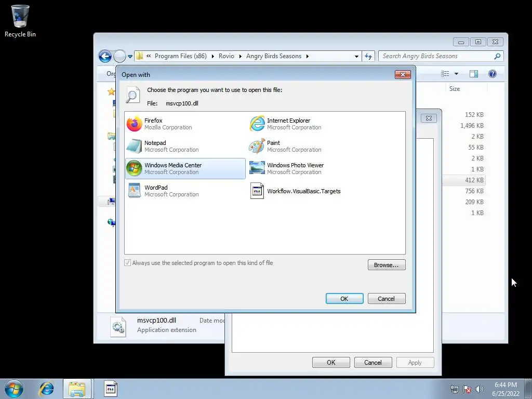Image resolution: width=532 pixels, height=399 pixels.
Task: Toggle the preview pane icon
Action: click(474, 74)
